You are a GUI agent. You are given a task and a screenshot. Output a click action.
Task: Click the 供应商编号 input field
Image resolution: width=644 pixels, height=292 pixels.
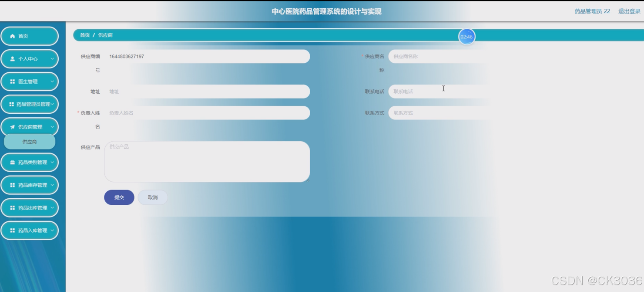pyautogui.click(x=207, y=56)
